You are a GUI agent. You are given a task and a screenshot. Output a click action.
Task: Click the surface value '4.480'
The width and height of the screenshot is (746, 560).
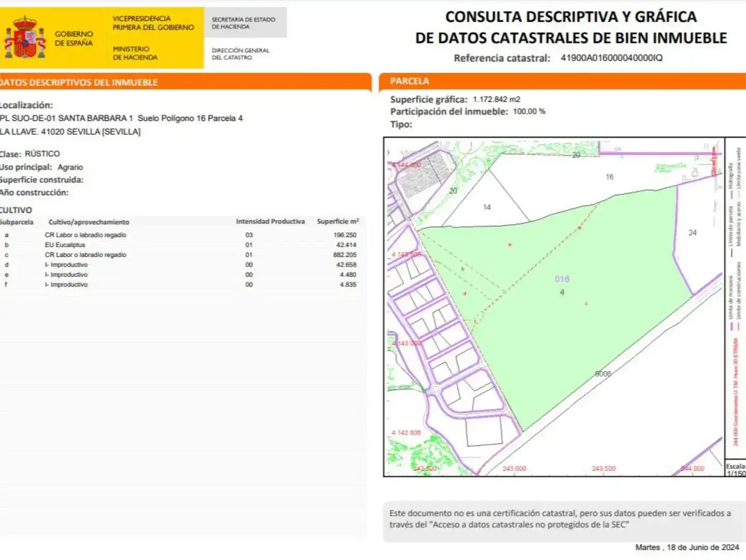click(348, 274)
